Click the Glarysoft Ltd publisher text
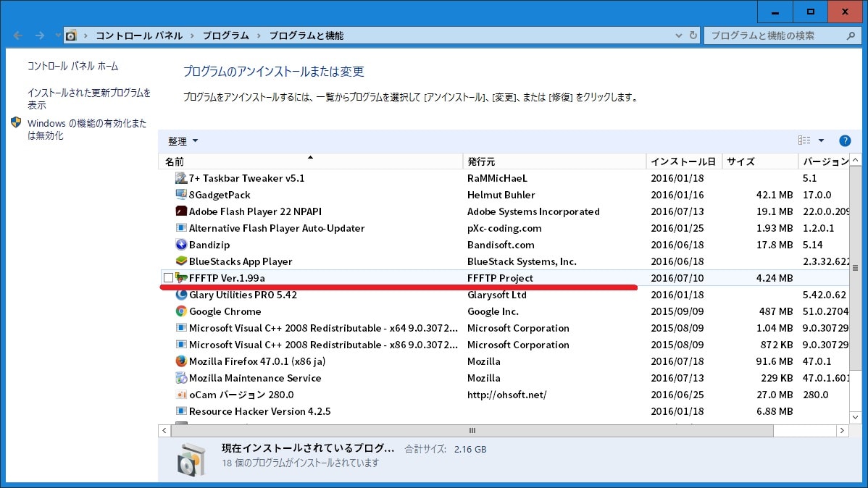This screenshot has height=488, width=868. [496, 295]
